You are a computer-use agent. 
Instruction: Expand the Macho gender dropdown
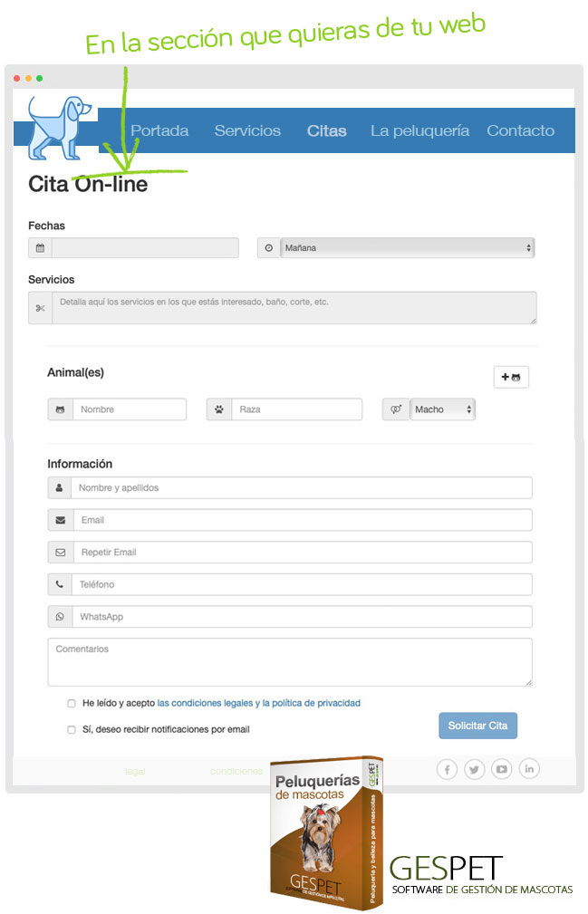pos(442,409)
